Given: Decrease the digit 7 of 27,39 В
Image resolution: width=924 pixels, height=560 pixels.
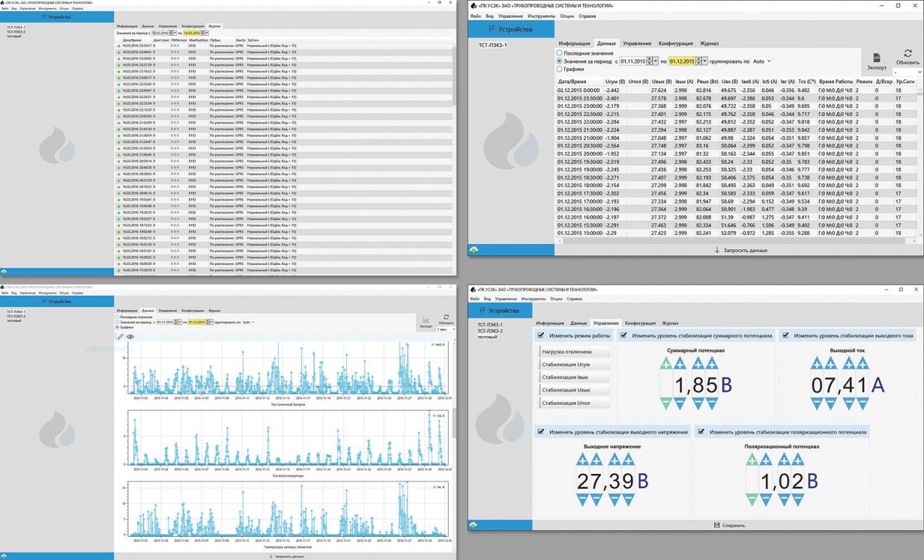Looking at the screenshot, I should [x=596, y=500].
